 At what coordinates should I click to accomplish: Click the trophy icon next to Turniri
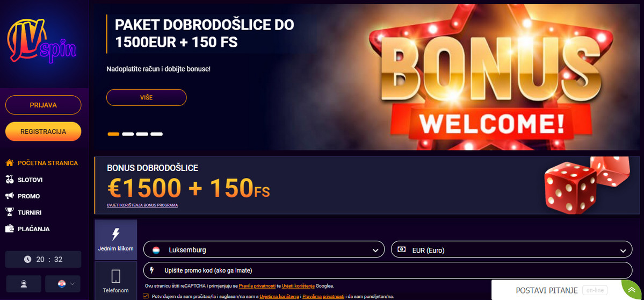(10, 212)
